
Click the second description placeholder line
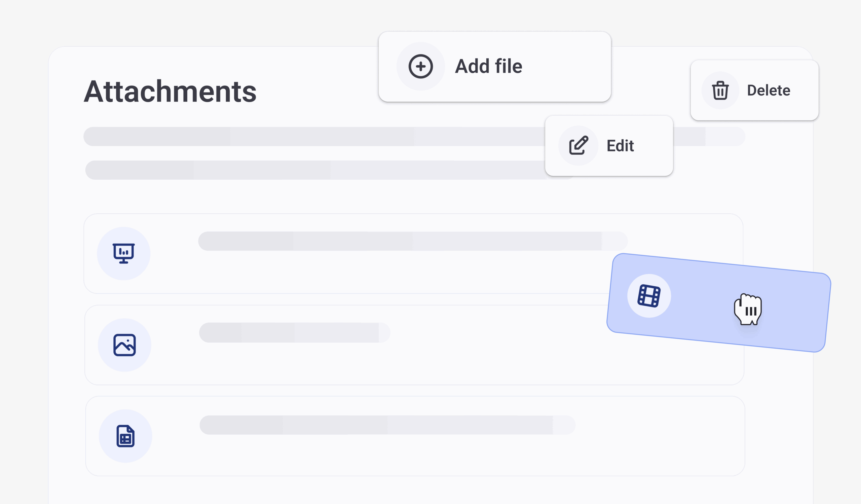[307, 170]
